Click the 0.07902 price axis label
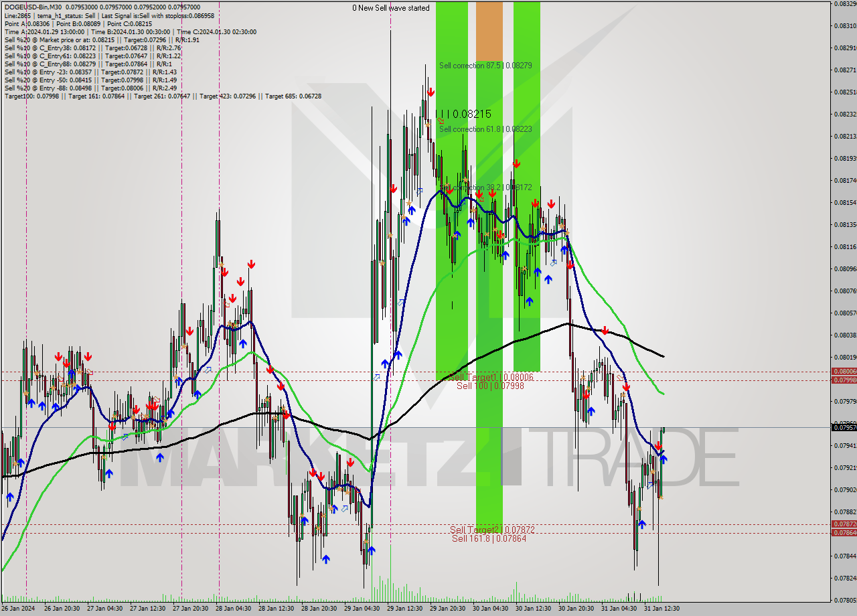Image resolution: width=857 pixels, height=616 pixels. [846, 489]
